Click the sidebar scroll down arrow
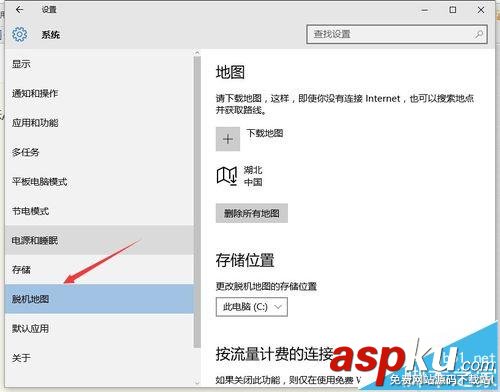The image size is (500, 392). click(197, 383)
